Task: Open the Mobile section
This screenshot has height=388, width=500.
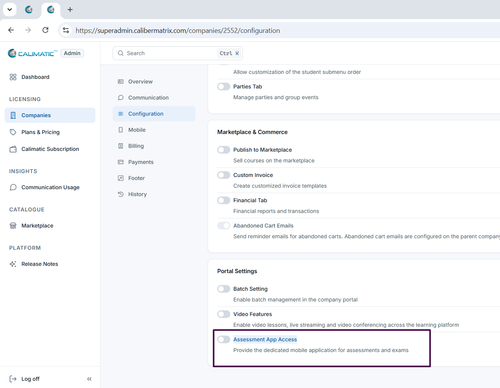Action: pyautogui.click(x=154, y=130)
